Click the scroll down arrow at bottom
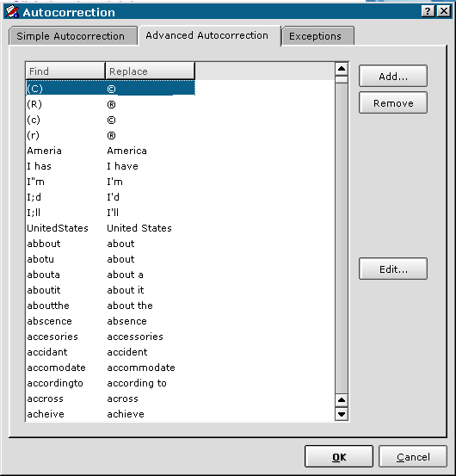This screenshot has height=476, width=456. [x=342, y=414]
